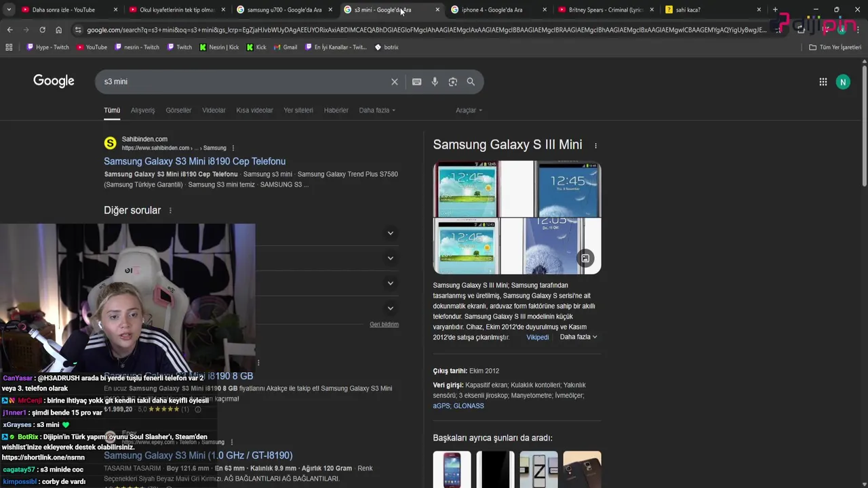Open the top-left Galaxy S III Mini photo
Viewport: 868px width, 488px height.
coord(465,189)
